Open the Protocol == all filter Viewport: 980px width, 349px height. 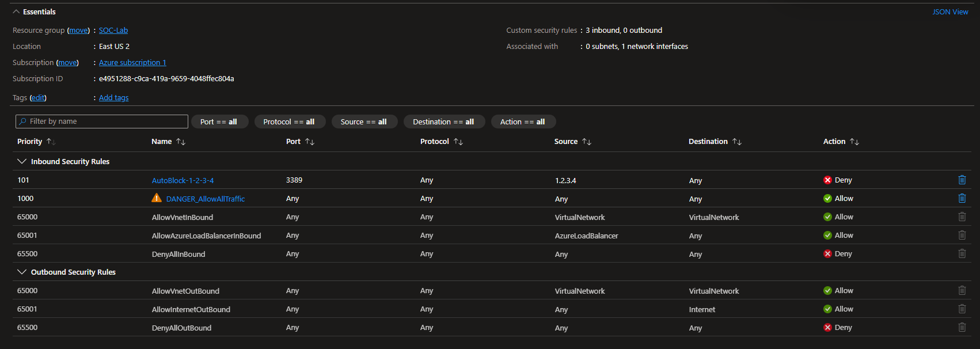289,122
